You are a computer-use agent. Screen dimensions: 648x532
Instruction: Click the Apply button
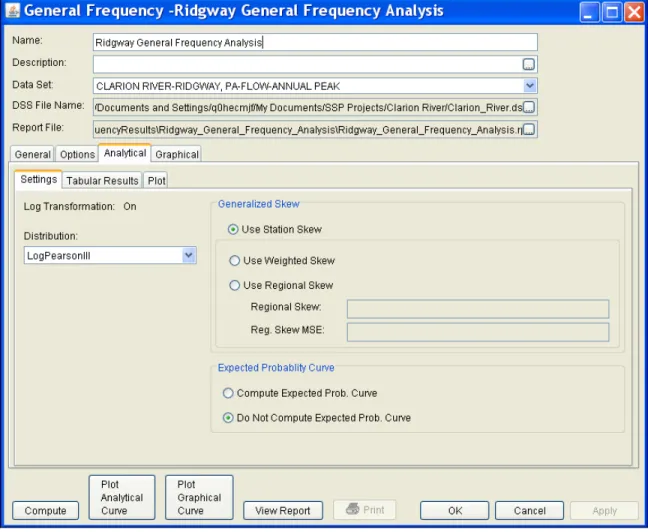(x=604, y=511)
